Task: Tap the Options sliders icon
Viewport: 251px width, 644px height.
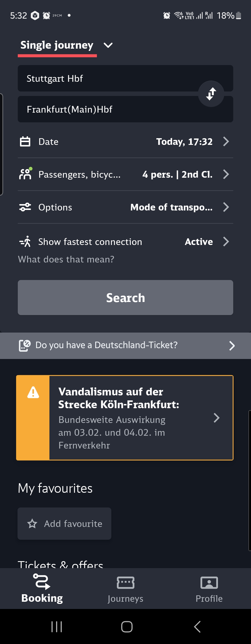Action: tap(25, 207)
